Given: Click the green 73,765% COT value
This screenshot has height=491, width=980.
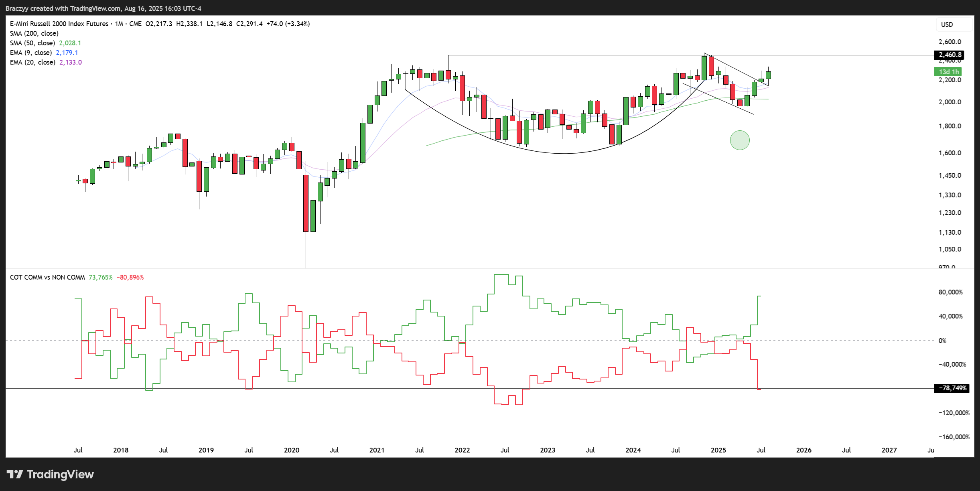Looking at the screenshot, I should [x=100, y=277].
